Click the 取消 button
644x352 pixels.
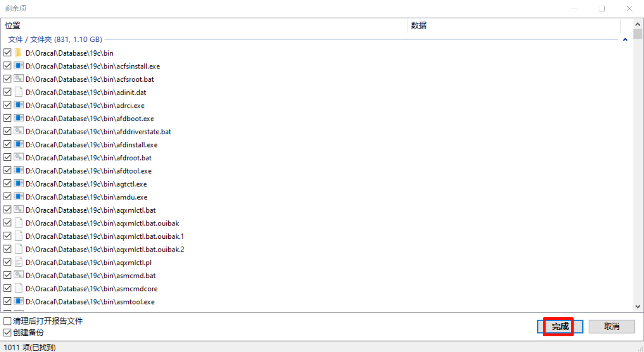[612, 326]
